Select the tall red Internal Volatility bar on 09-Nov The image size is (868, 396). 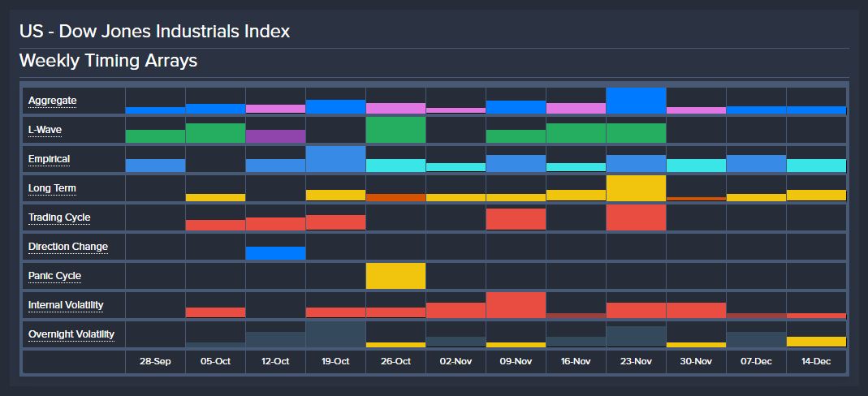point(516,305)
